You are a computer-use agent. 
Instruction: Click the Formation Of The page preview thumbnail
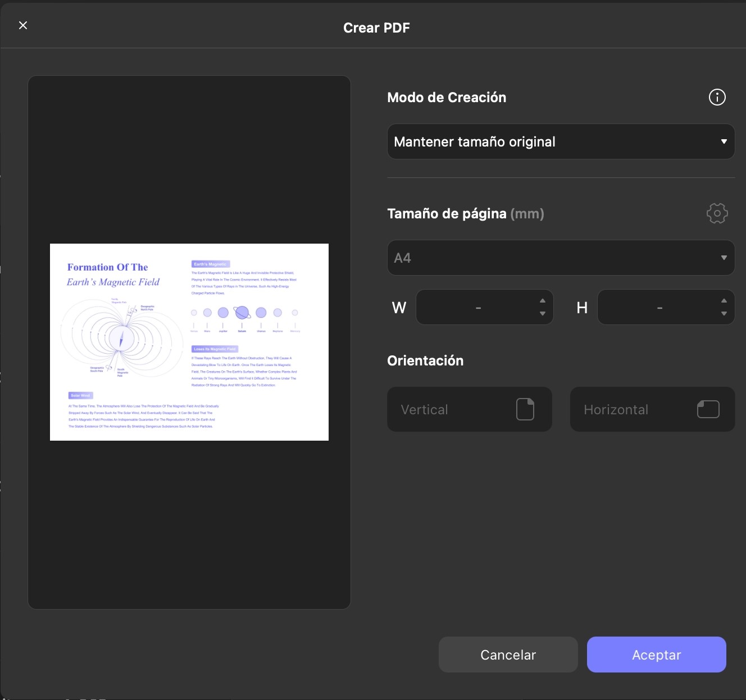click(x=189, y=342)
